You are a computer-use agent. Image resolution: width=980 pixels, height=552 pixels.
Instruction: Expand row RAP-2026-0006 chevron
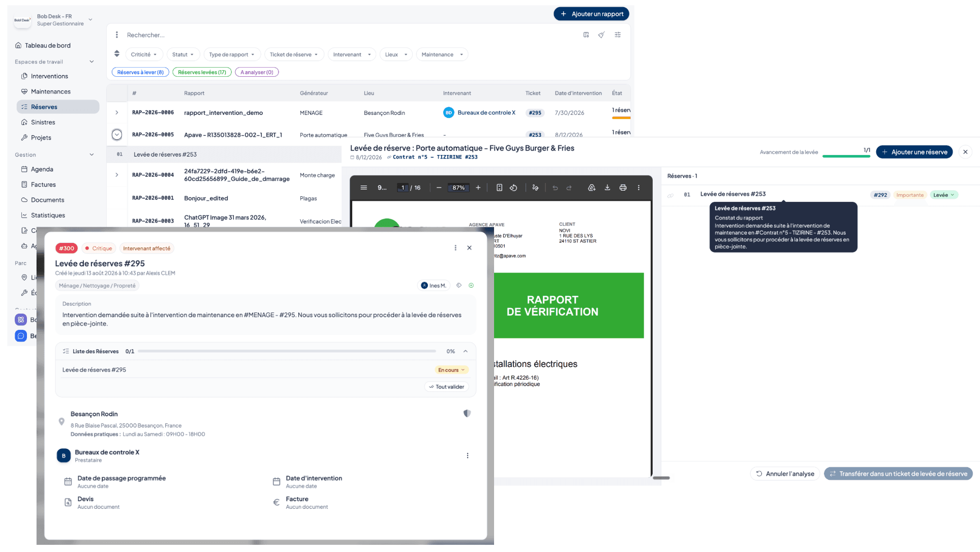(117, 113)
